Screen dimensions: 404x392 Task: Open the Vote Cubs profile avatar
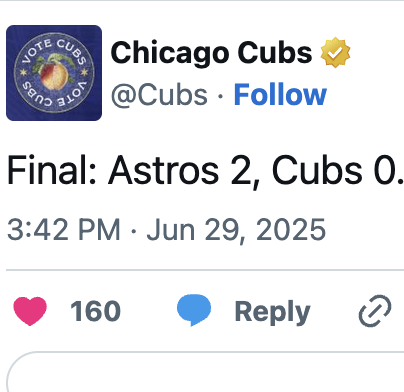(54, 73)
